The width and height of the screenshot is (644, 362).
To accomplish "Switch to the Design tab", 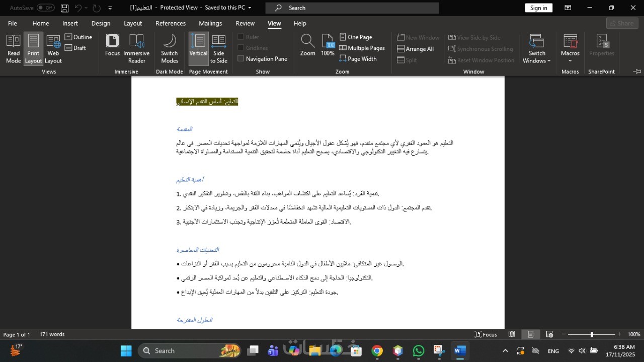I will 101,23.
